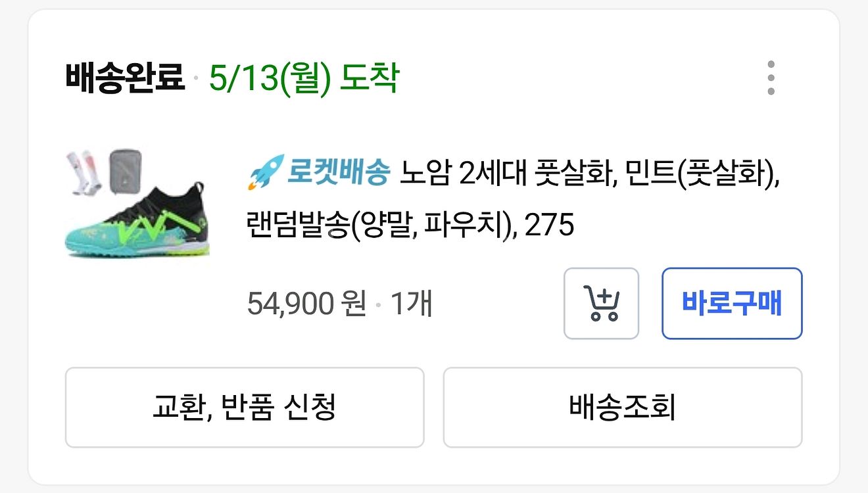Click the 배송완료 status heading
The height and width of the screenshot is (493, 868).
pyautogui.click(x=124, y=79)
